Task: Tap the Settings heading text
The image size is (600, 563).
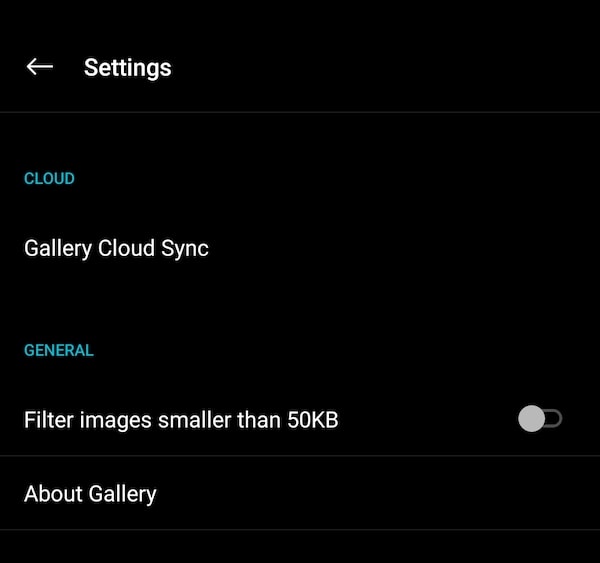Action: tap(127, 68)
